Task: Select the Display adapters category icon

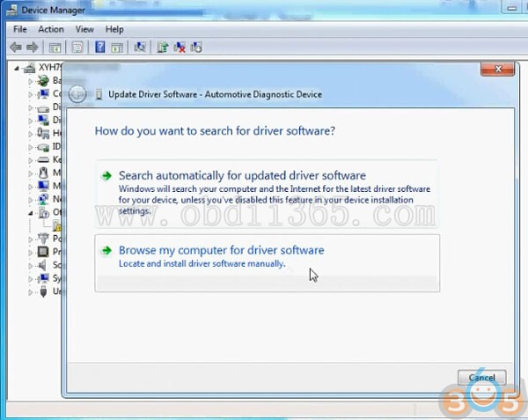Action: click(x=43, y=120)
